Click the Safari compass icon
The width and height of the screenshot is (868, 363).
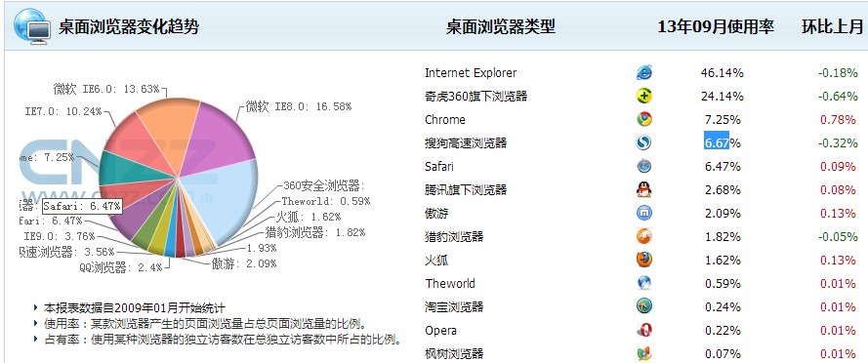point(643,166)
